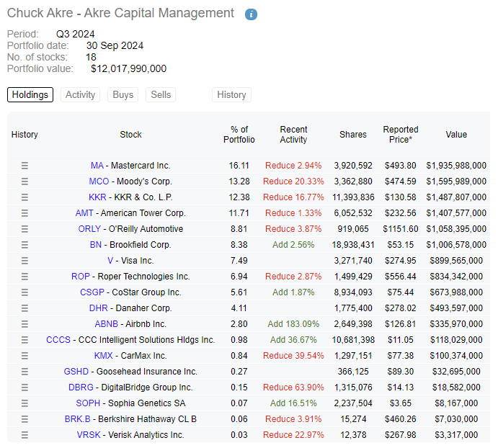Open history icon for Moody's Corp. row
Screen dimensions: 498x448
(25, 182)
